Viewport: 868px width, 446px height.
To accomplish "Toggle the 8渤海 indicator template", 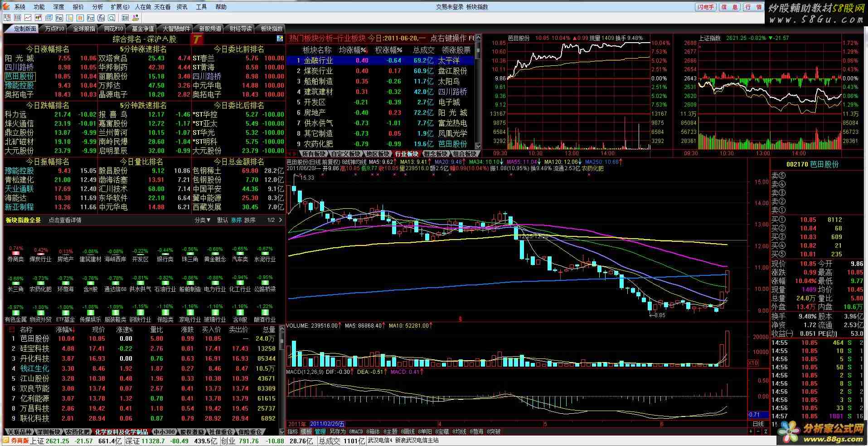I will (476, 431).
